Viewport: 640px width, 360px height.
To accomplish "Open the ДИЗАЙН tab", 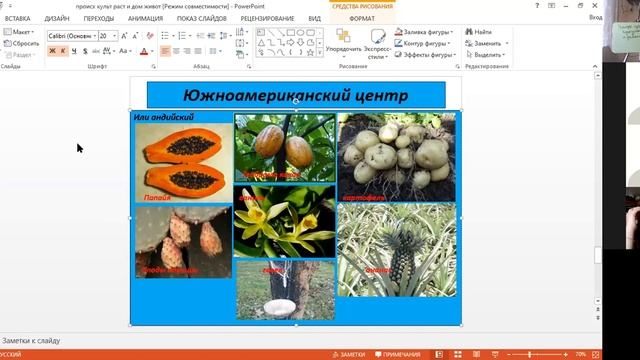I will tap(57, 19).
